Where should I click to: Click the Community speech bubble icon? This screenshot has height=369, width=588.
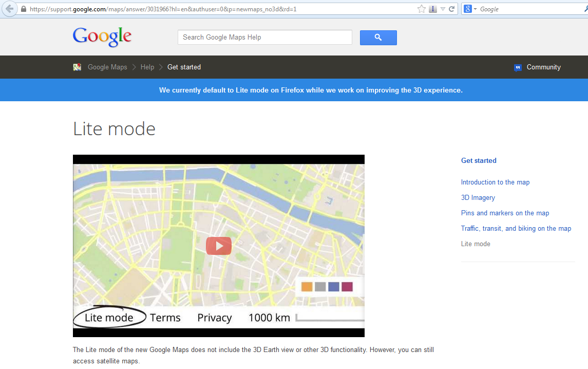(518, 67)
